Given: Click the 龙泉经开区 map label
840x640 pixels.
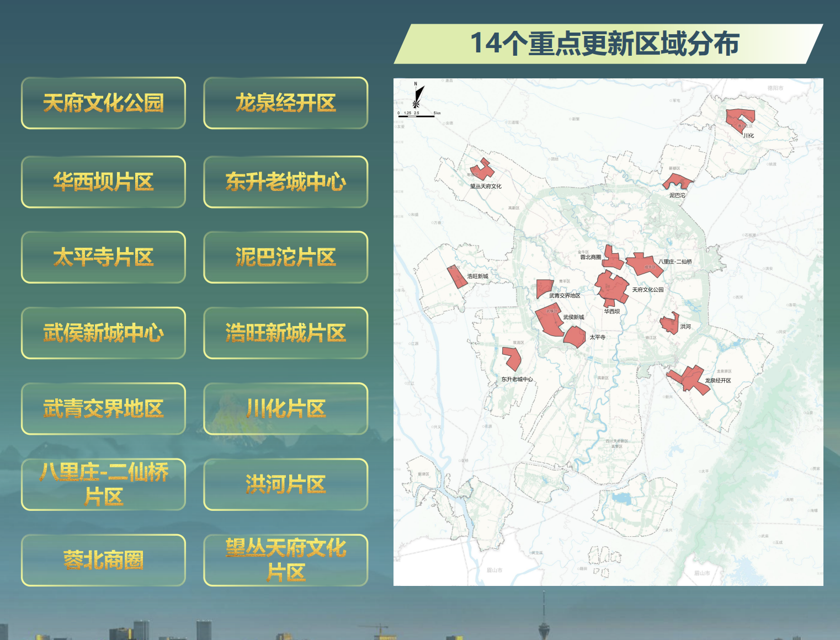Looking at the screenshot, I should [x=717, y=381].
